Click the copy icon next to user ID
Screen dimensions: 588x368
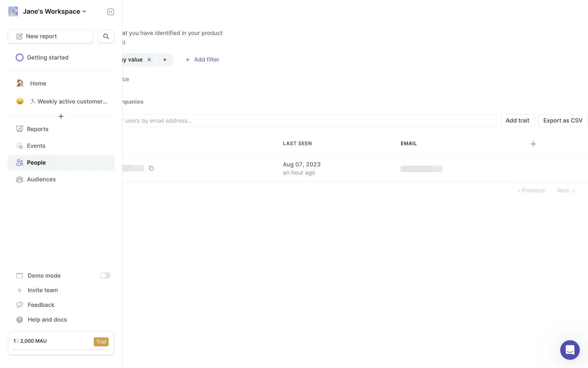coord(151,168)
